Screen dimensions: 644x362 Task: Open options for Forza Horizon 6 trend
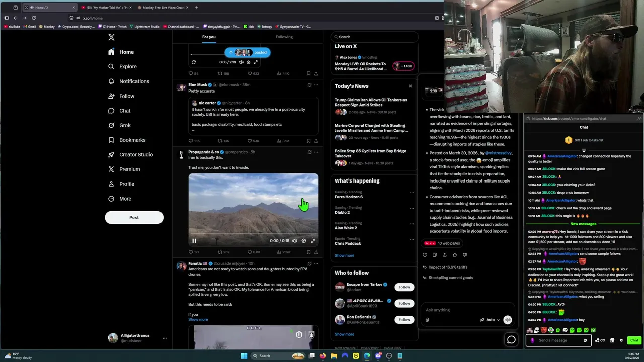coord(412,193)
